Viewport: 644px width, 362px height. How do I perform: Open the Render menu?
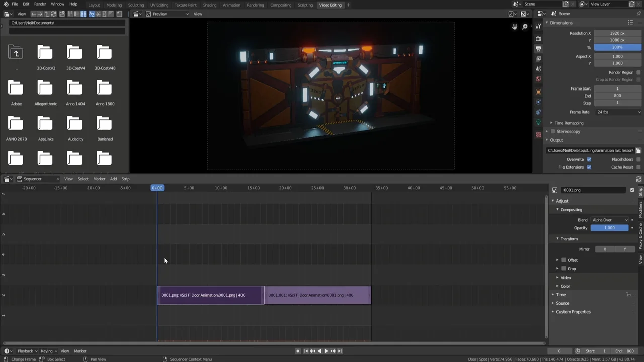pyautogui.click(x=40, y=5)
